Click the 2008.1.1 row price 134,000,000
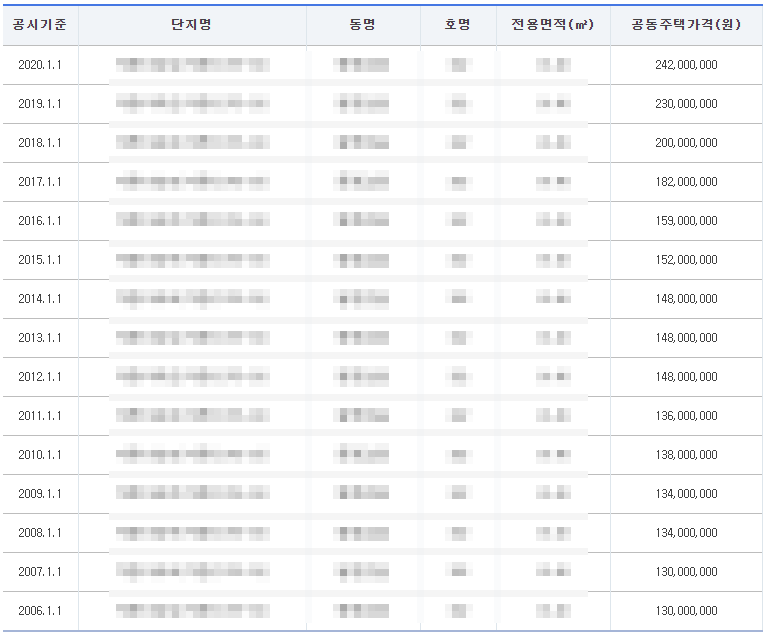769x636 pixels. (x=686, y=533)
